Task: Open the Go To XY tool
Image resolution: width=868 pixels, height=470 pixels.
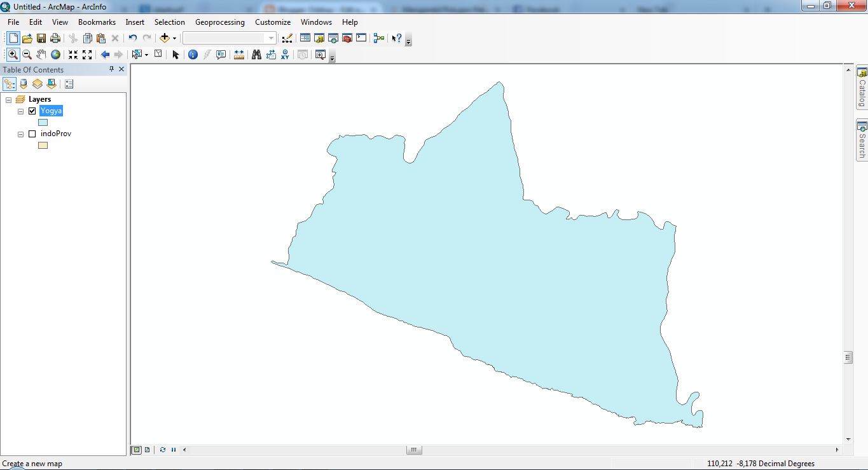Action: coord(284,55)
